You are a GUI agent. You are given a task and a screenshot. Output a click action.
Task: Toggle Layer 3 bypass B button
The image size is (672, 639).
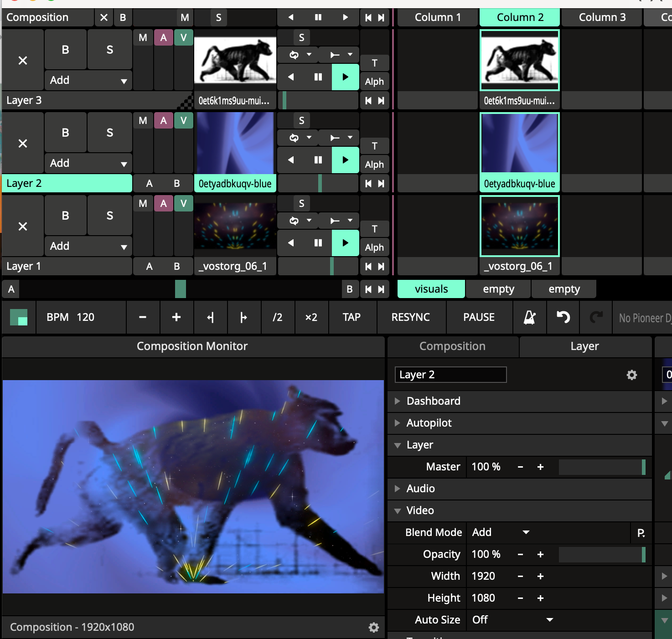(66, 50)
